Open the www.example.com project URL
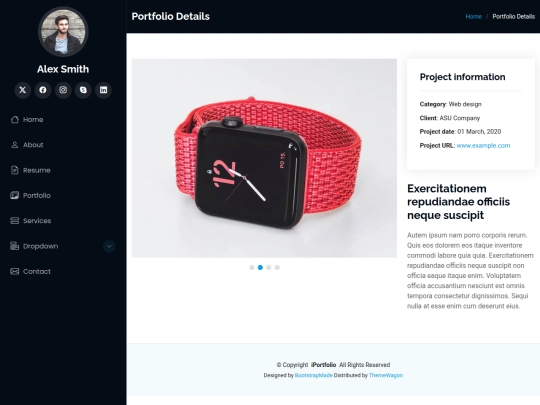540x405 pixels. click(x=483, y=145)
